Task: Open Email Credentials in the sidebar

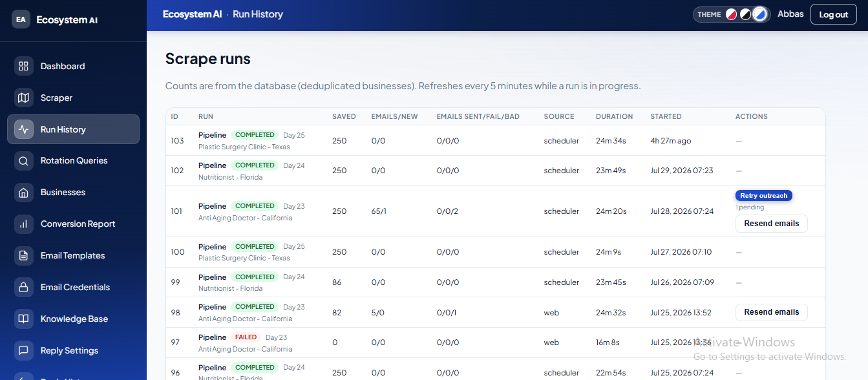Action: (73, 287)
